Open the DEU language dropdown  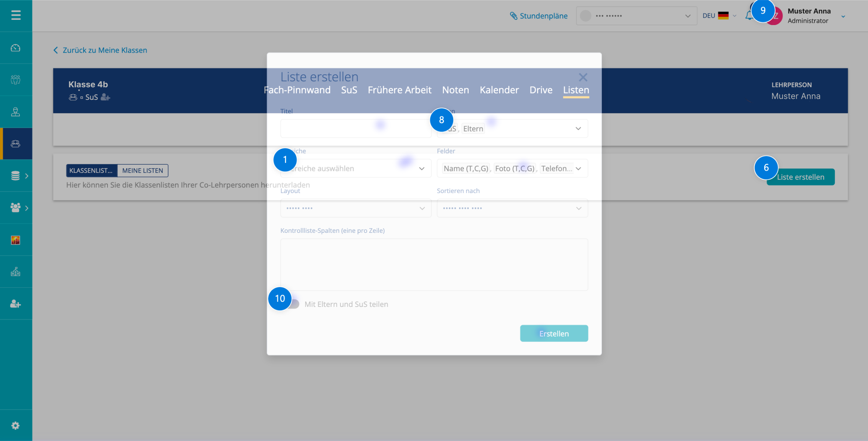pyautogui.click(x=720, y=15)
